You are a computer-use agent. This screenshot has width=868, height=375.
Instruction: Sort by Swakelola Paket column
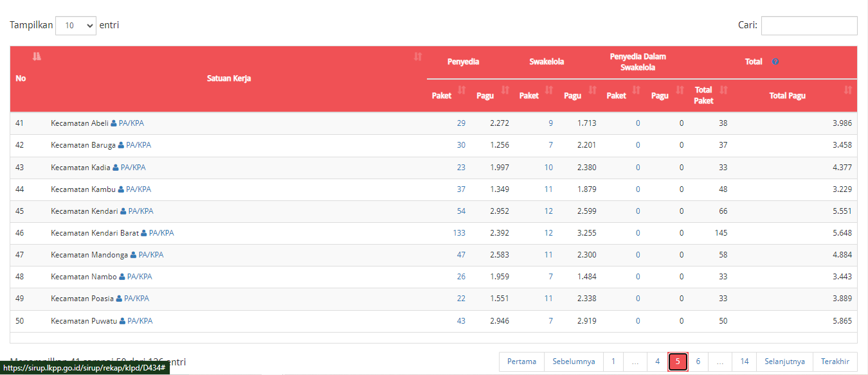[x=549, y=91]
